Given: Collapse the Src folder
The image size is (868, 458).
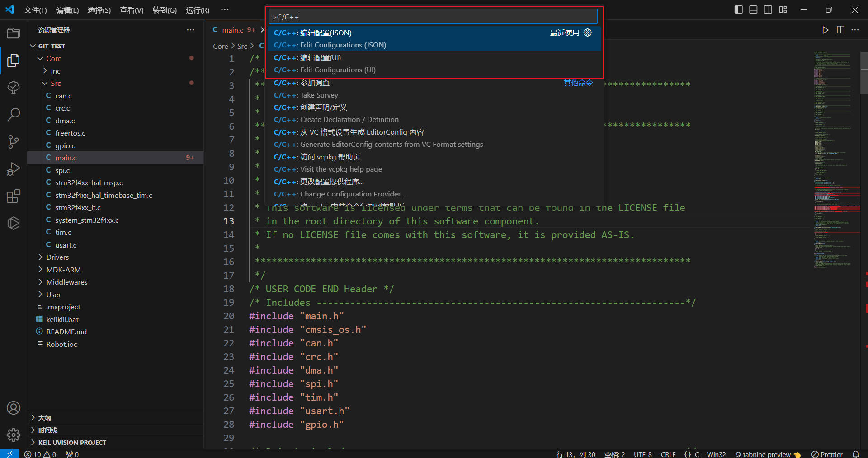Looking at the screenshot, I should pyautogui.click(x=56, y=83).
